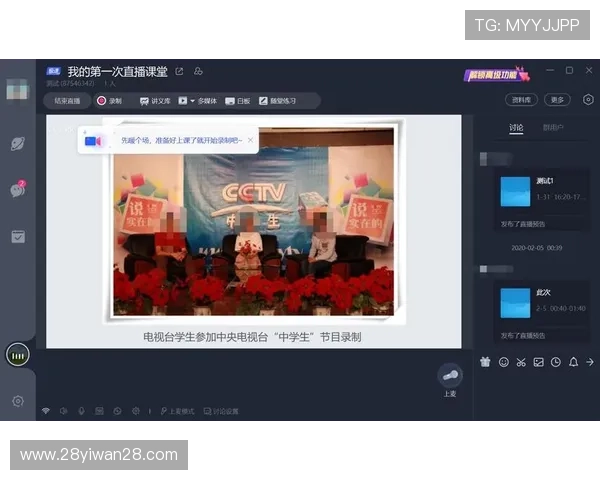This screenshot has height=480, width=600.
Task: Click the 结束直播 button
Action: pyautogui.click(x=67, y=100)
